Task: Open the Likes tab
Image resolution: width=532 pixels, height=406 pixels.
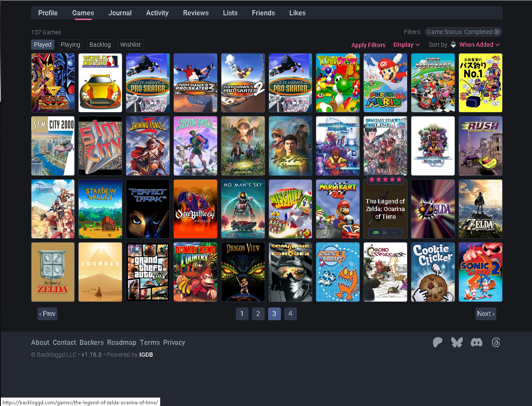Action: [x=297, y=13]
